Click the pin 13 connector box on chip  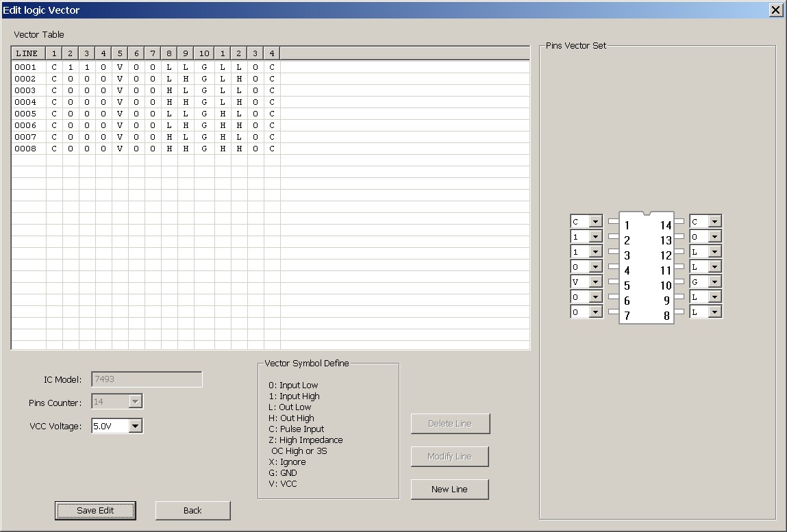pos(679,237)
